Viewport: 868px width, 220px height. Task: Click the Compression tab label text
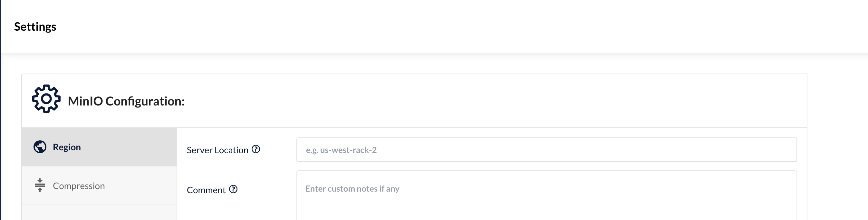click(79, 186)
